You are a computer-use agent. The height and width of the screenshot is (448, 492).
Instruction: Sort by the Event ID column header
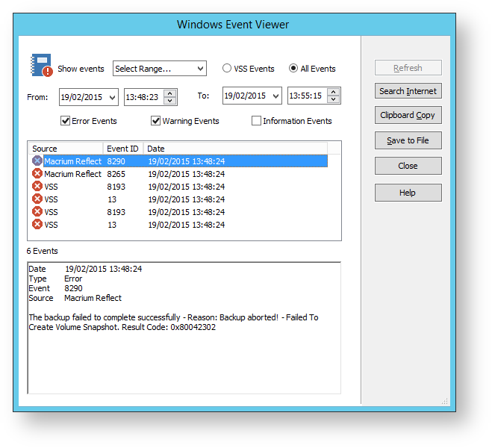123,149
